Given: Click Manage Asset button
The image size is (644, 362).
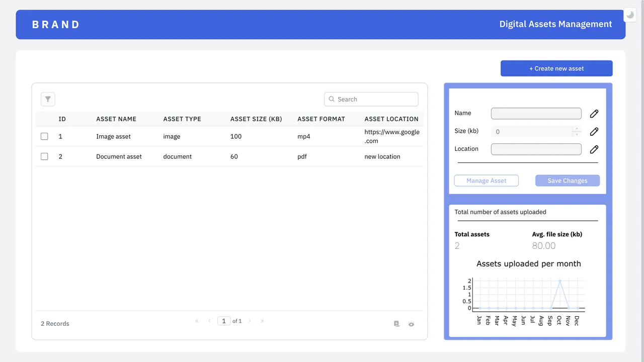Looking at the screenshot, I should (x=486, y=180).
